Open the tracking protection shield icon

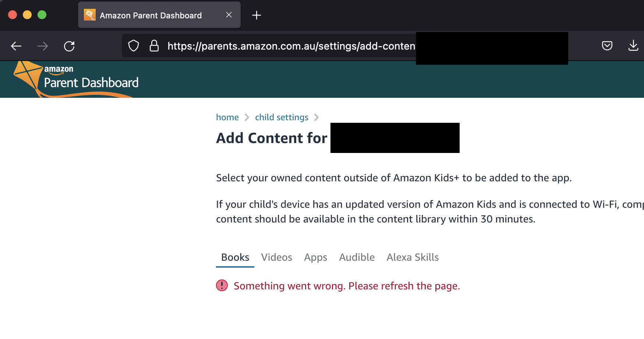133,46
